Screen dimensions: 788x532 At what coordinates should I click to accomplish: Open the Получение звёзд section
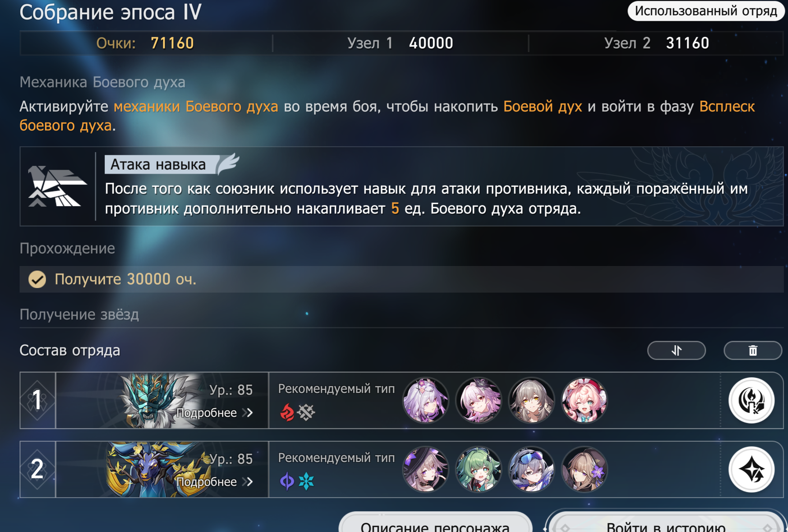(79, 314)
